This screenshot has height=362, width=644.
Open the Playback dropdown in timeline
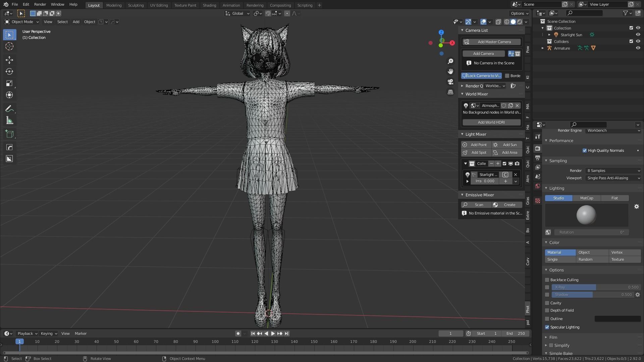tap(27, 334)
